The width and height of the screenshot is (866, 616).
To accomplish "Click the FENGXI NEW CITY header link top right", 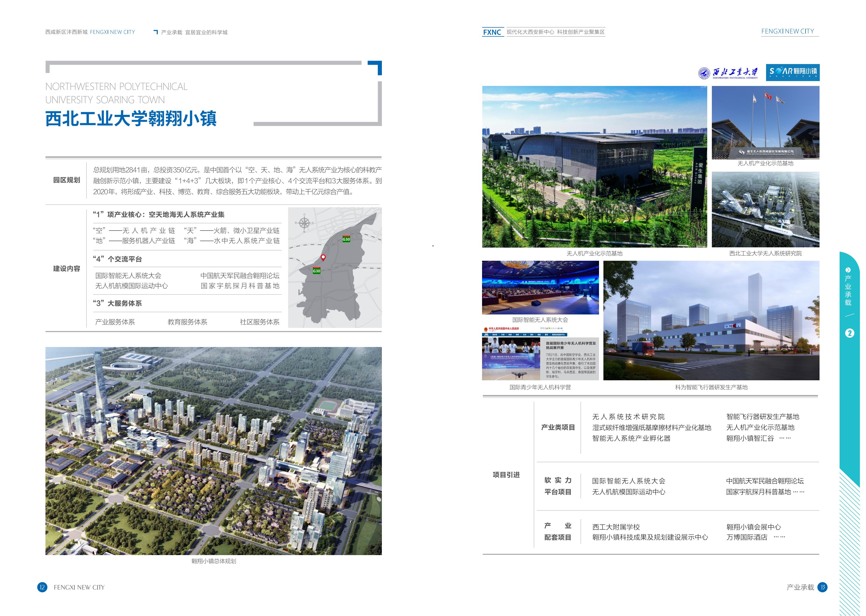I will [788, 31].
